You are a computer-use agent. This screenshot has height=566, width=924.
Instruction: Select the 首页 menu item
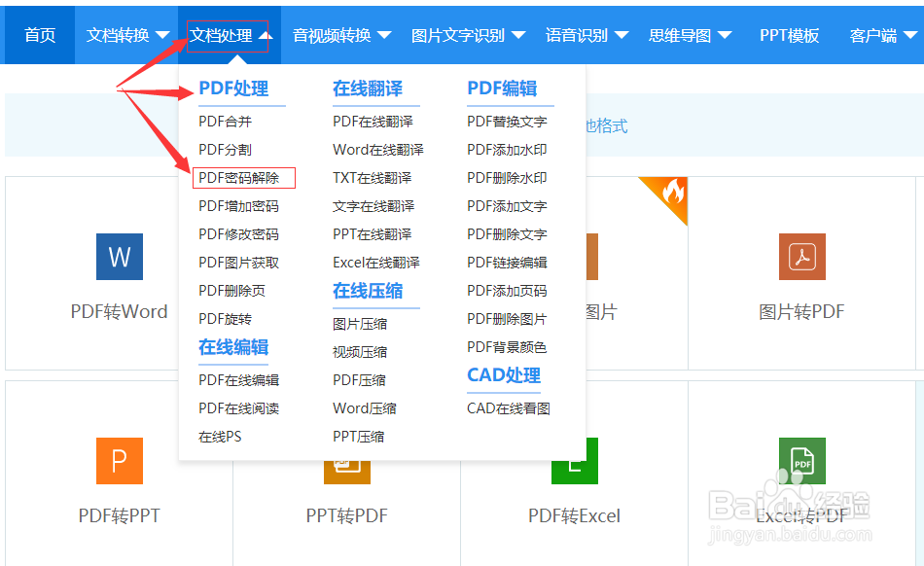pyautogui.click(x=39, y=34)
